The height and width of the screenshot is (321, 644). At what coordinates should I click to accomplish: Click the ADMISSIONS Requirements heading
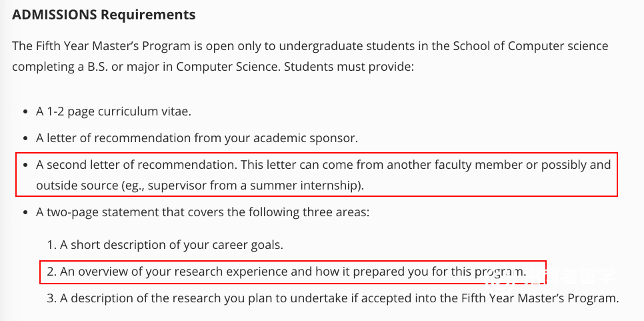point(103,14)
